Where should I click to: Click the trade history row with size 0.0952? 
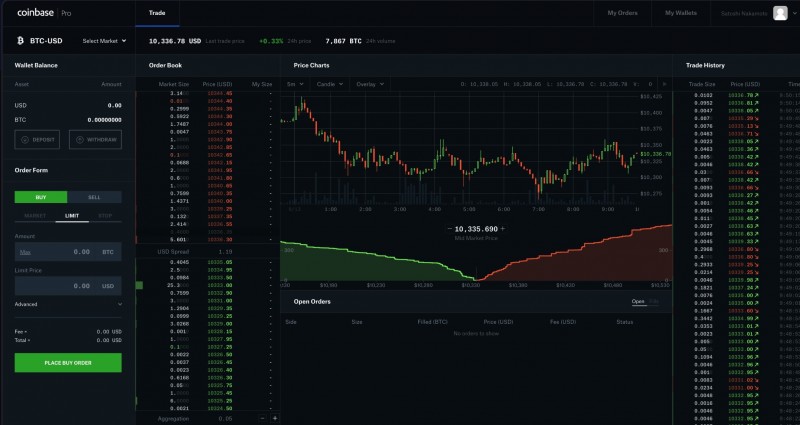click(x=736, y=103)
